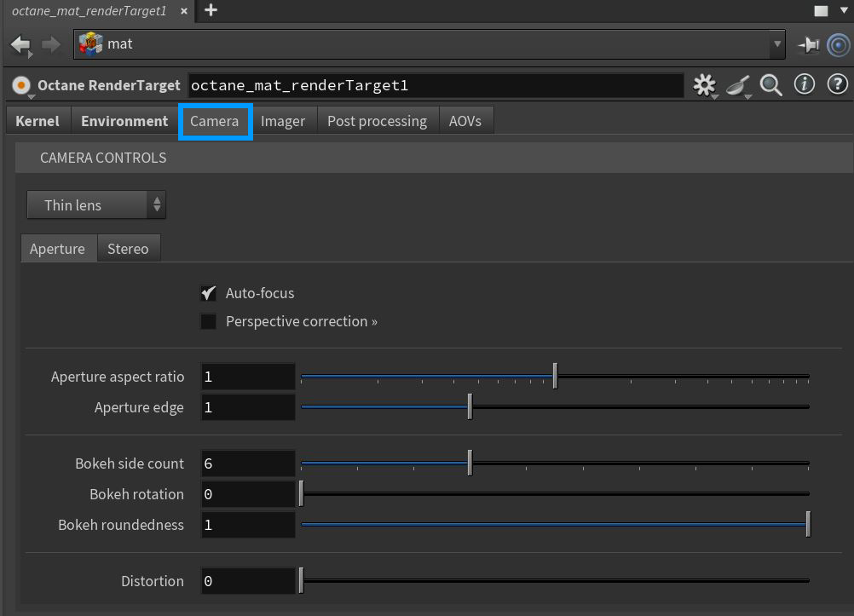854x616 pixels.
Task: Click the node name field octane_mat_renderTarget1
Action: 435,85
